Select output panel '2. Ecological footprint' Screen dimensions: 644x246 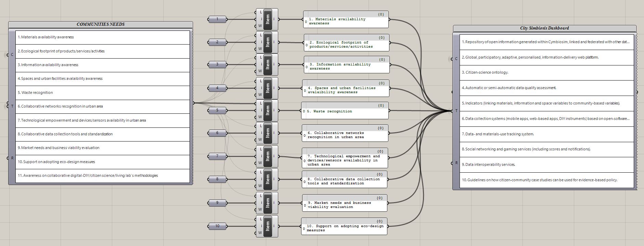click(x=347, y=43)
